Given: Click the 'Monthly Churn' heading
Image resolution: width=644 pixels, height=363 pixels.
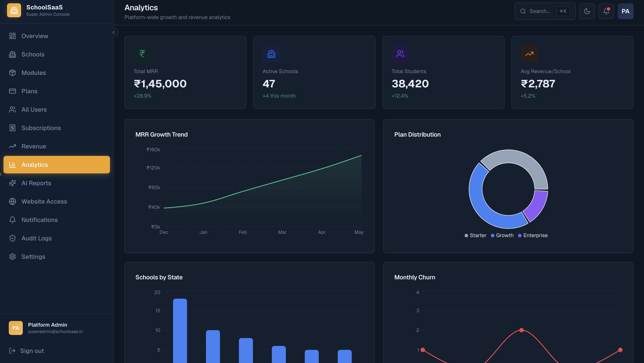Looking at the screenshot, I should pos(414,277).
